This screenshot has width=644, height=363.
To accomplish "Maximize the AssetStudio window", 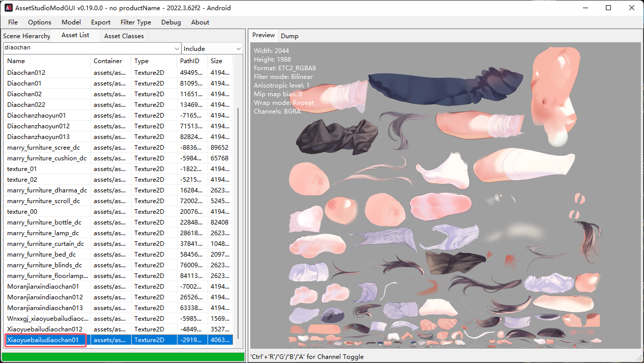I will (608, 8).
